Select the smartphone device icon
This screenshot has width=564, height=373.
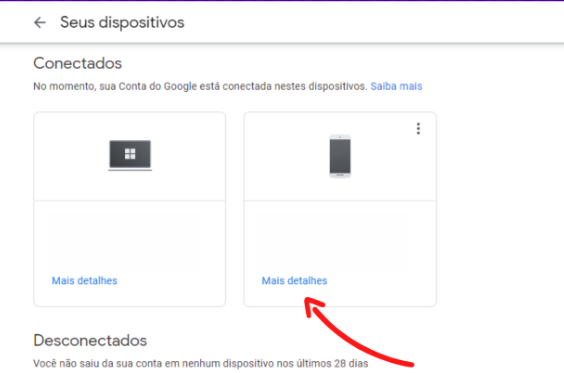click(340, 156)
